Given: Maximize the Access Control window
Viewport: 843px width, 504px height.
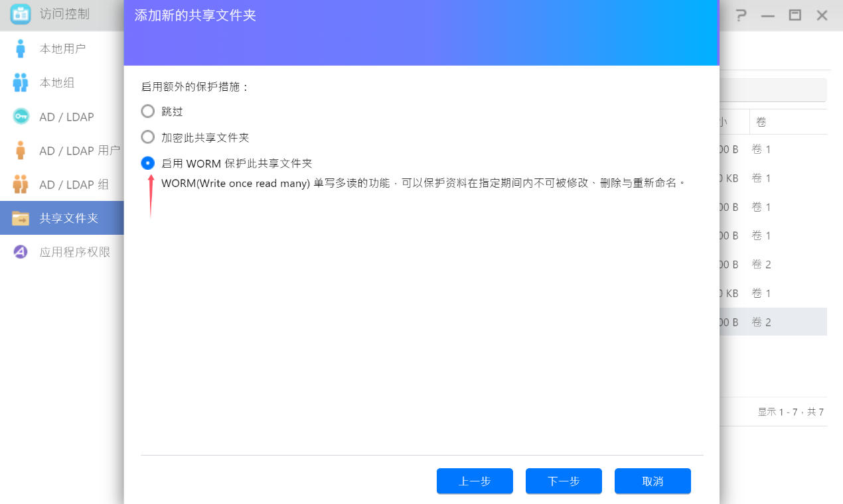Looking at the screenshot, I should tap(795, 15).
